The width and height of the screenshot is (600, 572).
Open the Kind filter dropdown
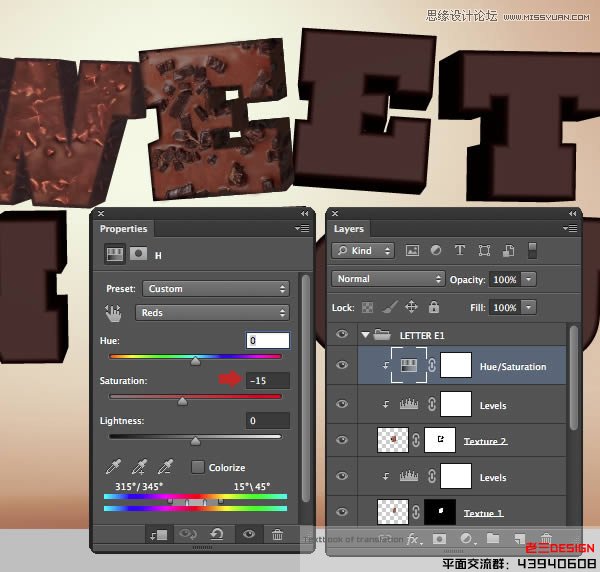click(x=363, y=251)
